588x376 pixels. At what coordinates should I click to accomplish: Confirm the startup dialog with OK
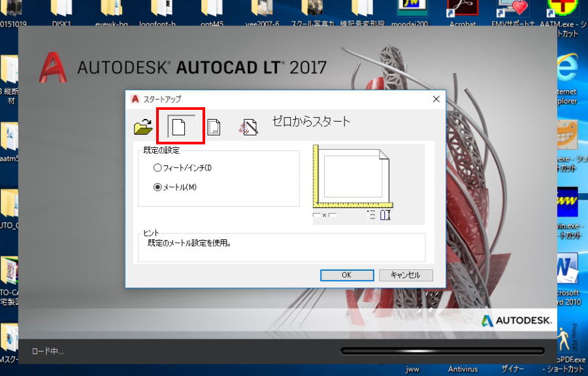point(347,275)
